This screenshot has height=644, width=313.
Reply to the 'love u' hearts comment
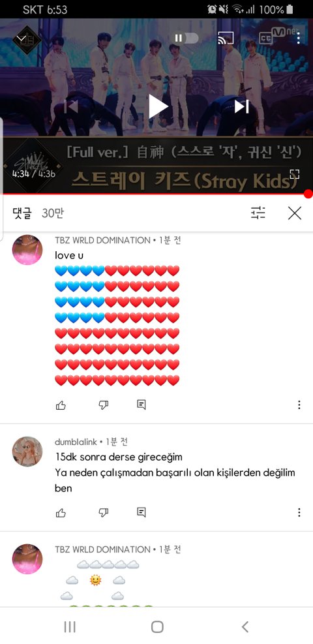click(141, 405)
